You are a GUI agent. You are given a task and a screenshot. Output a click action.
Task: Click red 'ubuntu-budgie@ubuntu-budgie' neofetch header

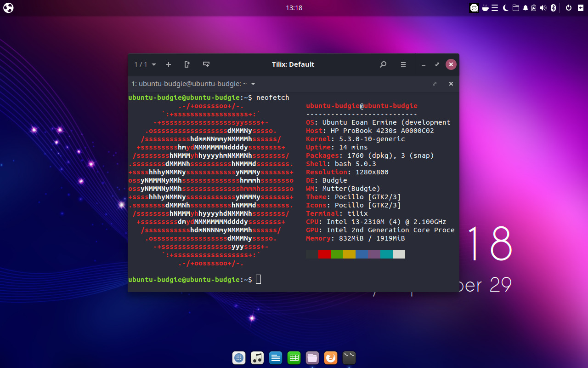click(362, 106)
